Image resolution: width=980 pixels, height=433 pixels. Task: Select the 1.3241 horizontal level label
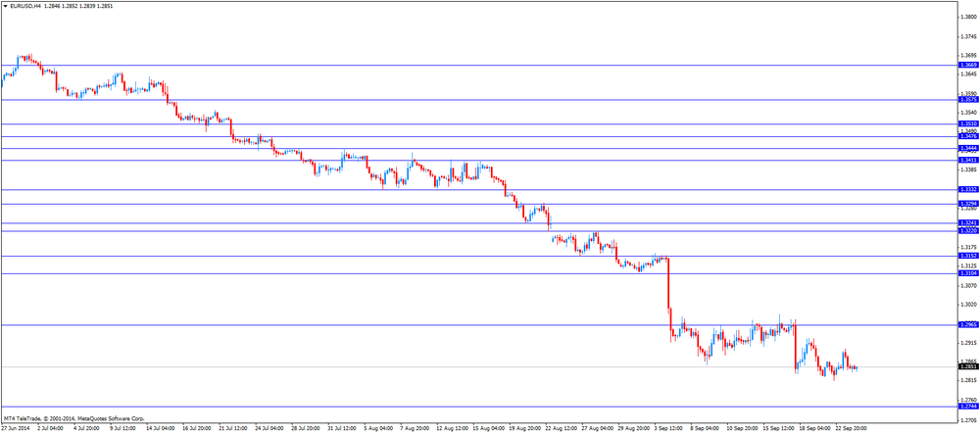pos(968,223)
